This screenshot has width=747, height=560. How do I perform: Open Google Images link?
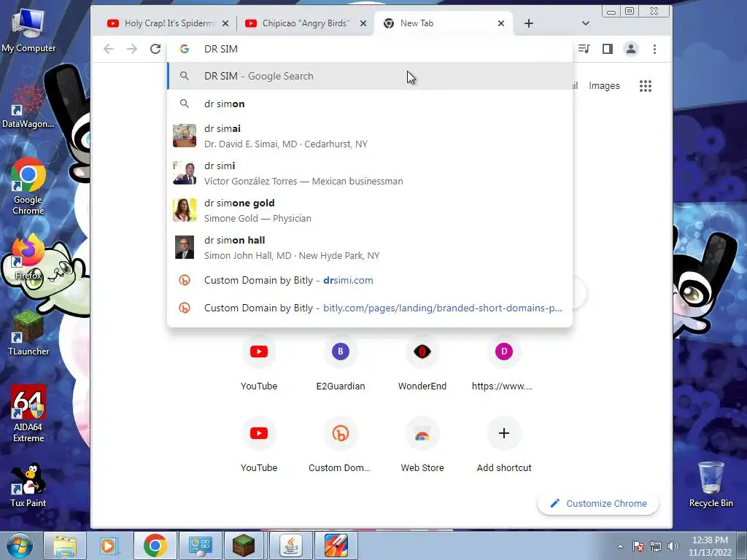(x=604, y=86)
